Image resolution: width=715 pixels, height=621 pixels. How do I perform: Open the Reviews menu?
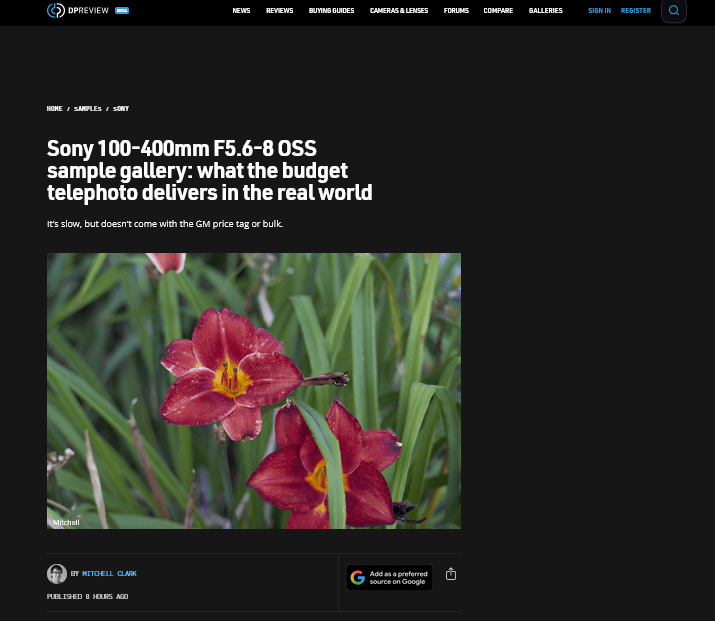(x=280, y=10)
